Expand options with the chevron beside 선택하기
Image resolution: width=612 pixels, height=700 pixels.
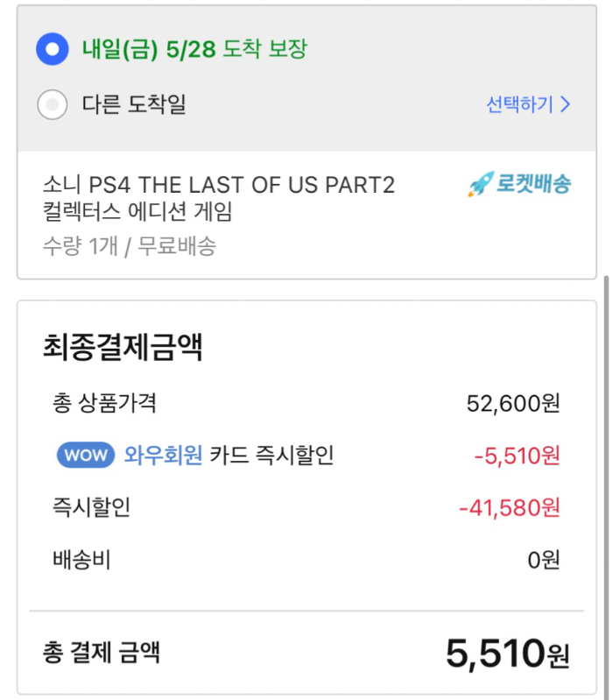pyautogui.click(x=566, y=105)
